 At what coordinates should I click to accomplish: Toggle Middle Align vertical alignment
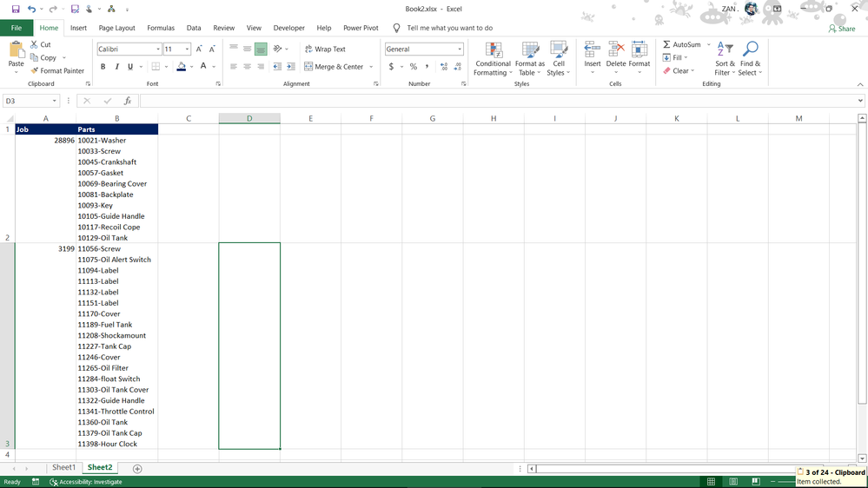click(247, 49)
